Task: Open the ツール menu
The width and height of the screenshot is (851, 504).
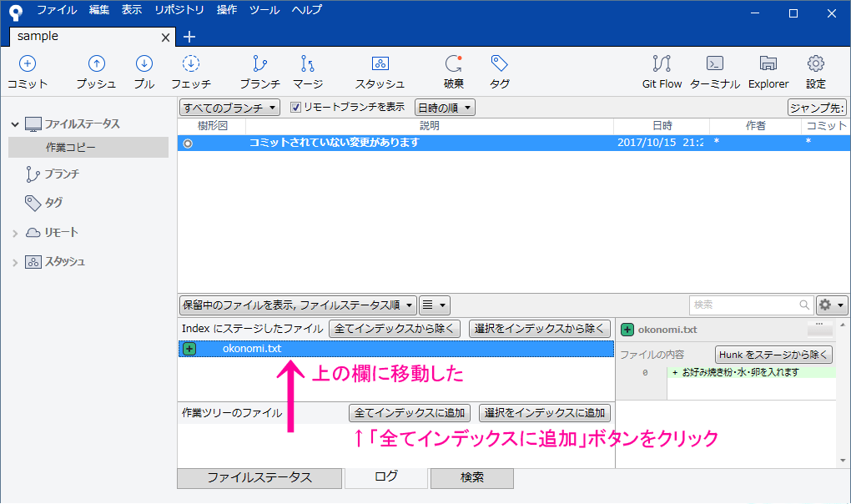Action: 264,10
